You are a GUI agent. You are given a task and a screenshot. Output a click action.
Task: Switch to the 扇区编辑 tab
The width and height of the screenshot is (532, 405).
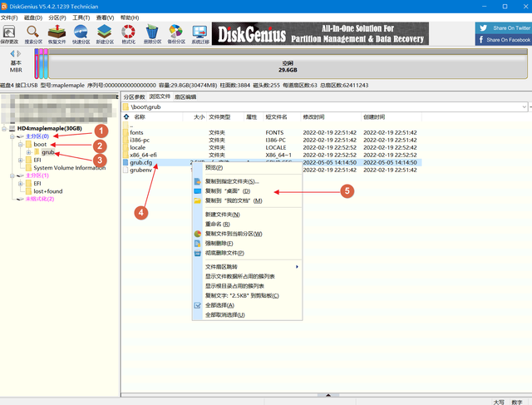click(x=185, y=96)
